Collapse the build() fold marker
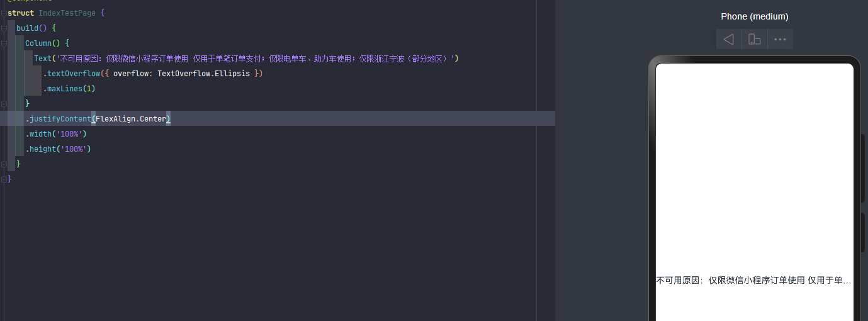Image resolution: width=868 pixels, height=321 pixels. click(x=4, y=28)
